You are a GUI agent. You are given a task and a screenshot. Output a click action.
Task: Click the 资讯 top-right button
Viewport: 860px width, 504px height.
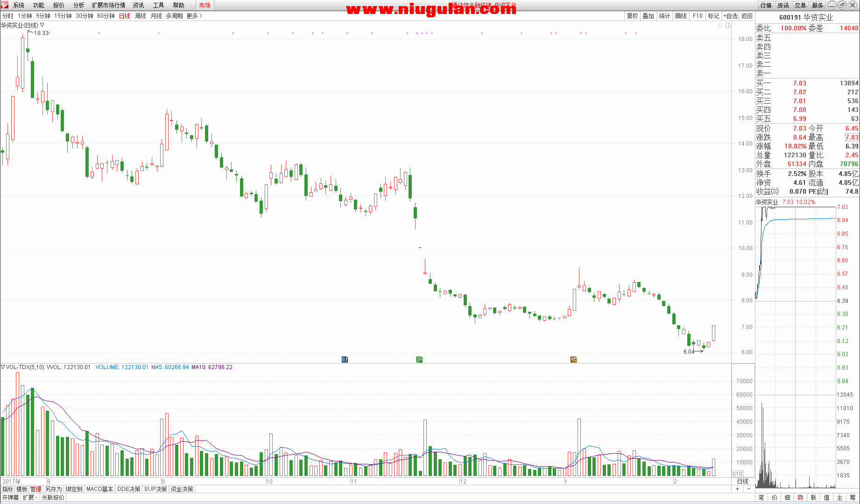[783, 5]
